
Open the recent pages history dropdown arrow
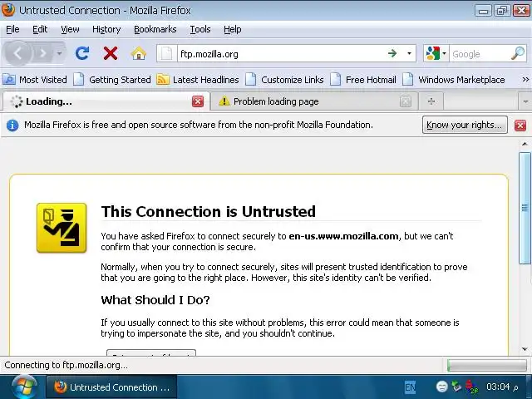click(59, 53)
